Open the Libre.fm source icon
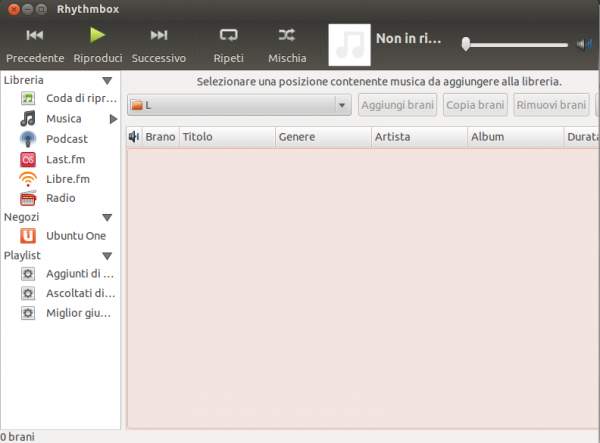Viewport: 600px width, 443px height. click(28, 179)
